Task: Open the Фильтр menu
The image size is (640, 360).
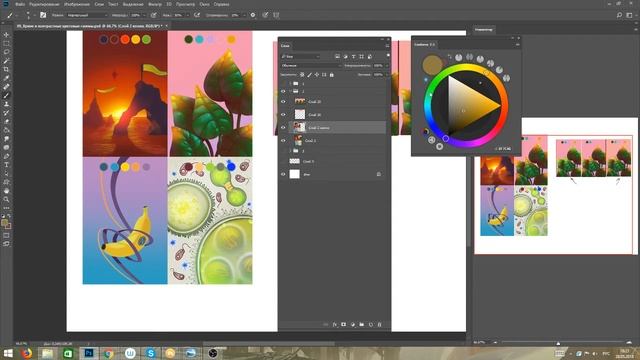Action: tap(155, 4)
